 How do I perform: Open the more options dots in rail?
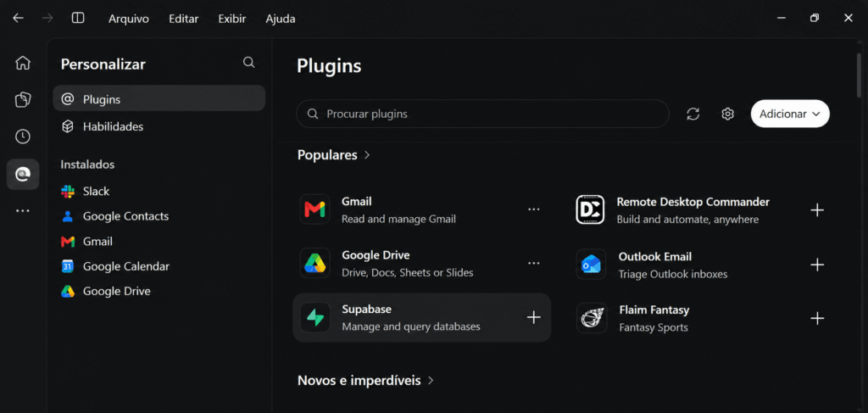tap(23, 211)
